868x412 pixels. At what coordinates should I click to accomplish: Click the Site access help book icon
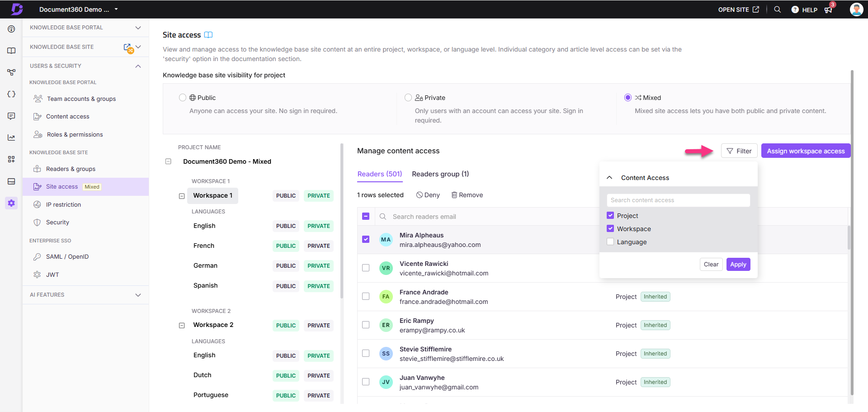[208, 35]
